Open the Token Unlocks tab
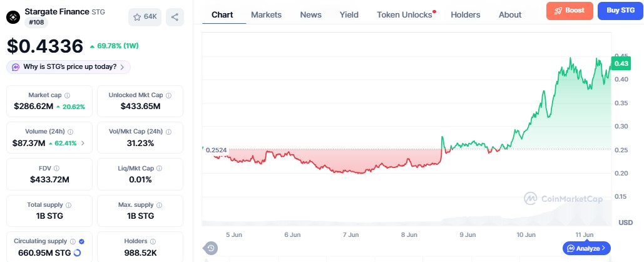 coord(406,15)
